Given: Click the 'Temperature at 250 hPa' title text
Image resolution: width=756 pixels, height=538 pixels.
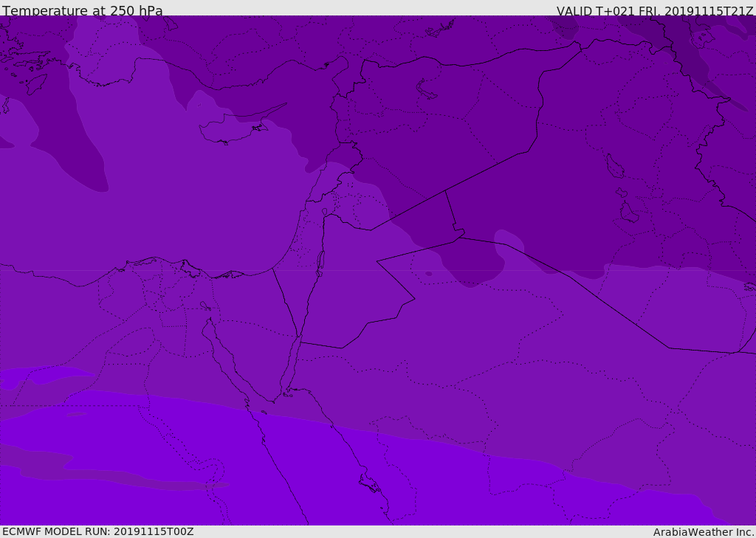Looking at the screenshot, I should click(x=83, y=10).
